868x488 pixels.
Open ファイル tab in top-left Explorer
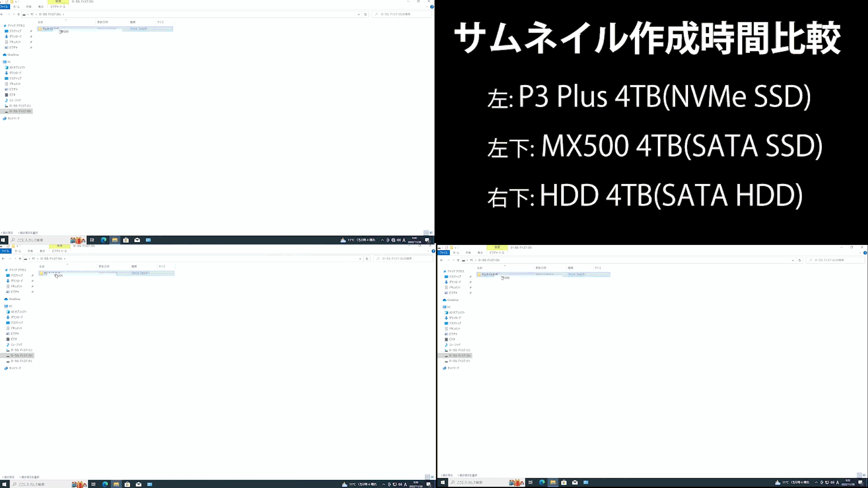coord(4,7)
